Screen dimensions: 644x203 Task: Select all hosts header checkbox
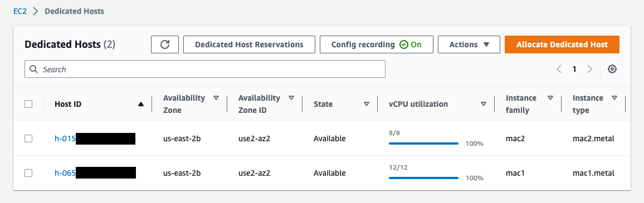click(28, 104)
